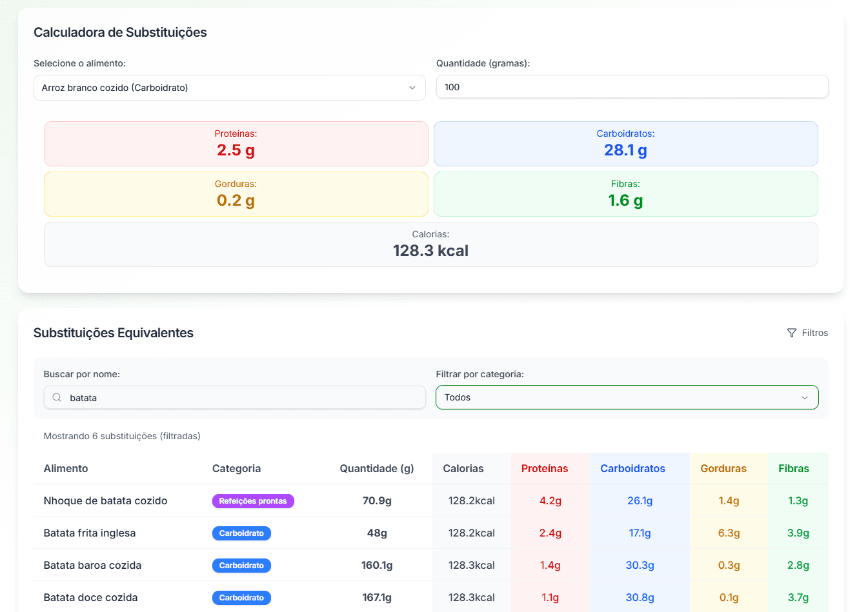Screen dimensions: 868x612
Task: Click the 3.9g fiber value
Action: pos(798,533)
